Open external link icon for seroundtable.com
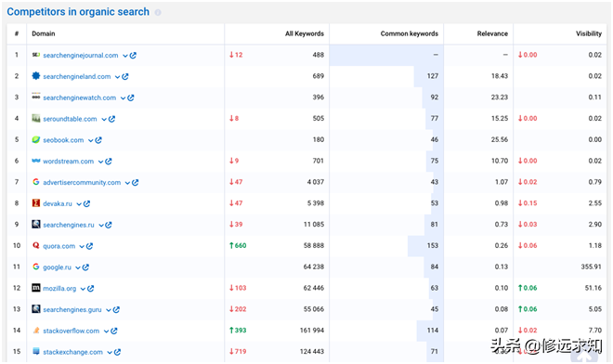The image size is (613, 364). 111,119
